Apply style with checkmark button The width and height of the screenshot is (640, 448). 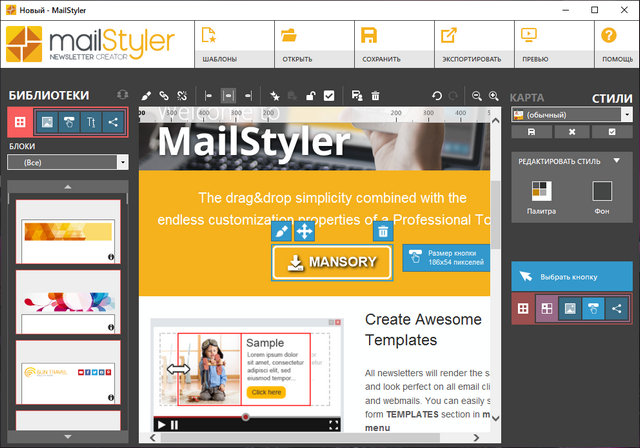coord(612,132)
